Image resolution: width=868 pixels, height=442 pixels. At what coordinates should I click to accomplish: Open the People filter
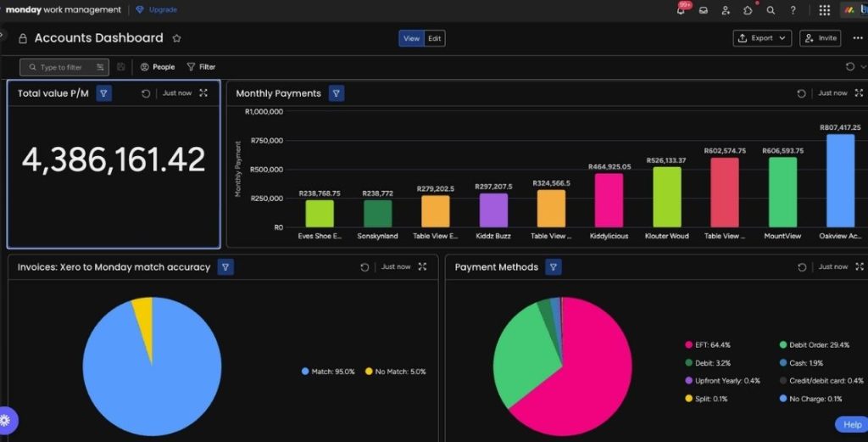coord(158,67)
